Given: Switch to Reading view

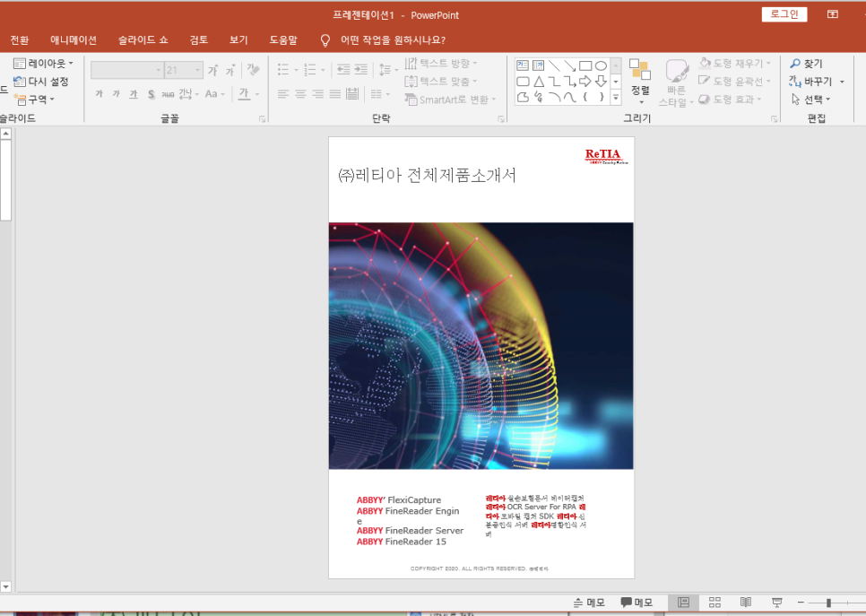Looking at the screenshot, I should click(x=746, y=603).
